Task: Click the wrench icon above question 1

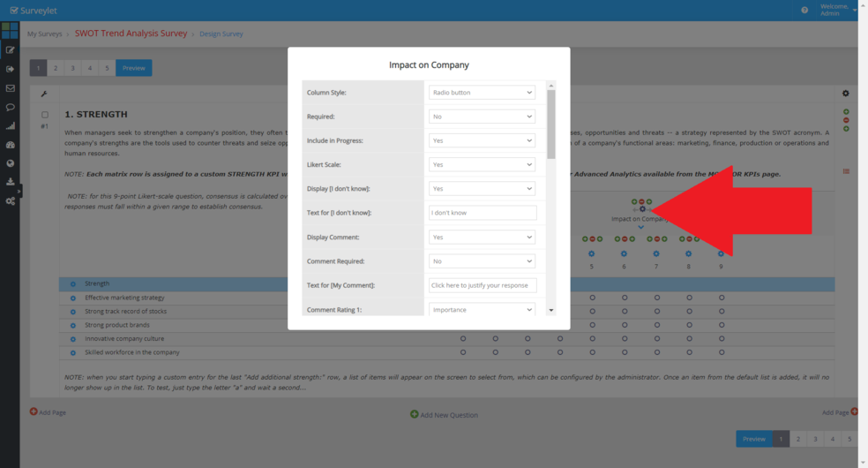Action: tap(43, 94)
